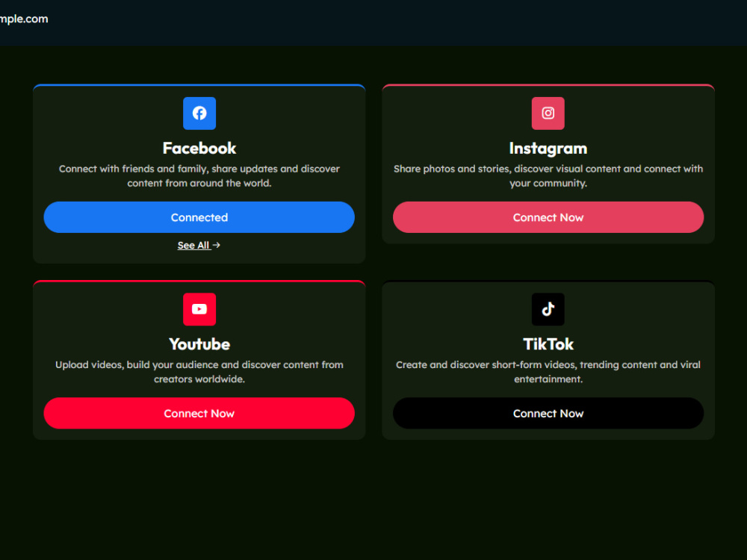The height and width of the screenshot is (560, 747).
Task: Click the blue Connected button for Facebook
Action: click(x=199, y=217)
